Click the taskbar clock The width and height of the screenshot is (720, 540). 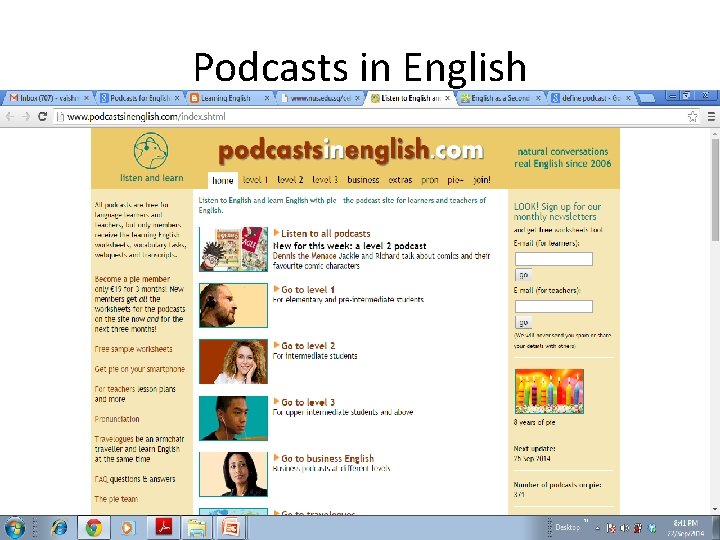coord(686,528)
